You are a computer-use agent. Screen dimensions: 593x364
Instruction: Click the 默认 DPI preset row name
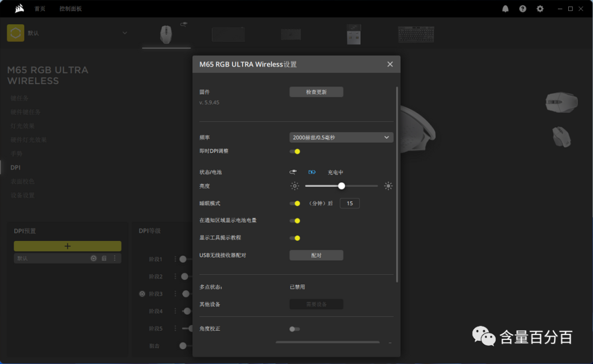tap(23, 259)
